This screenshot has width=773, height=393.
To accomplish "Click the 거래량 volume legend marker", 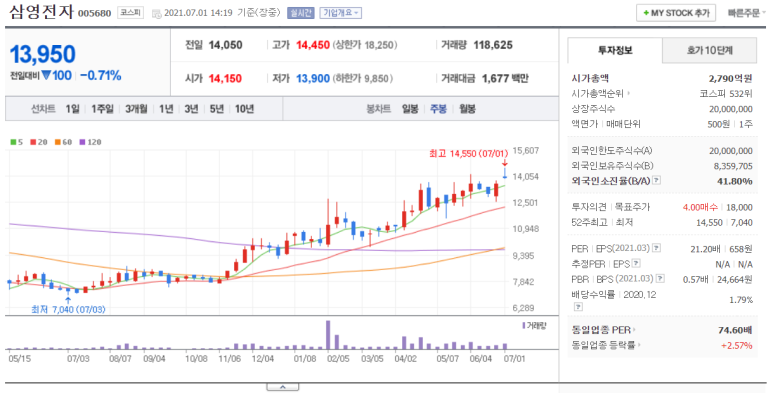I will click(x=534, y=325).
